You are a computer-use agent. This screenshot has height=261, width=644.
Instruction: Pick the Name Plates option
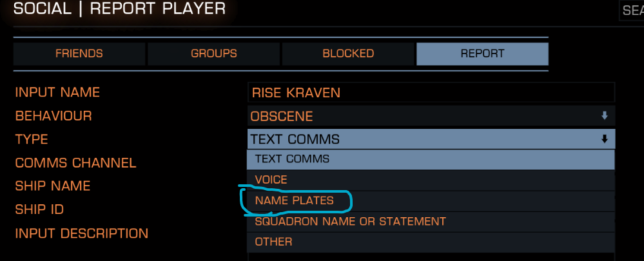coord(294,200)
